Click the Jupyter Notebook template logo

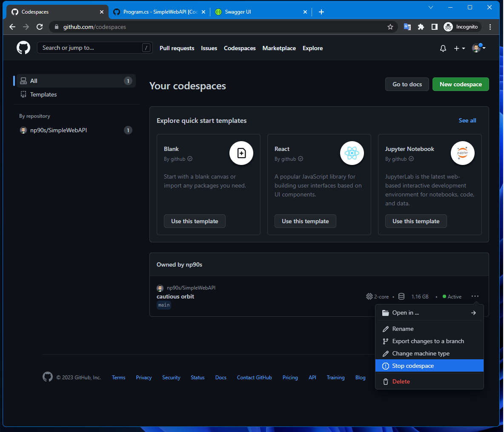(x=463, y=153)
